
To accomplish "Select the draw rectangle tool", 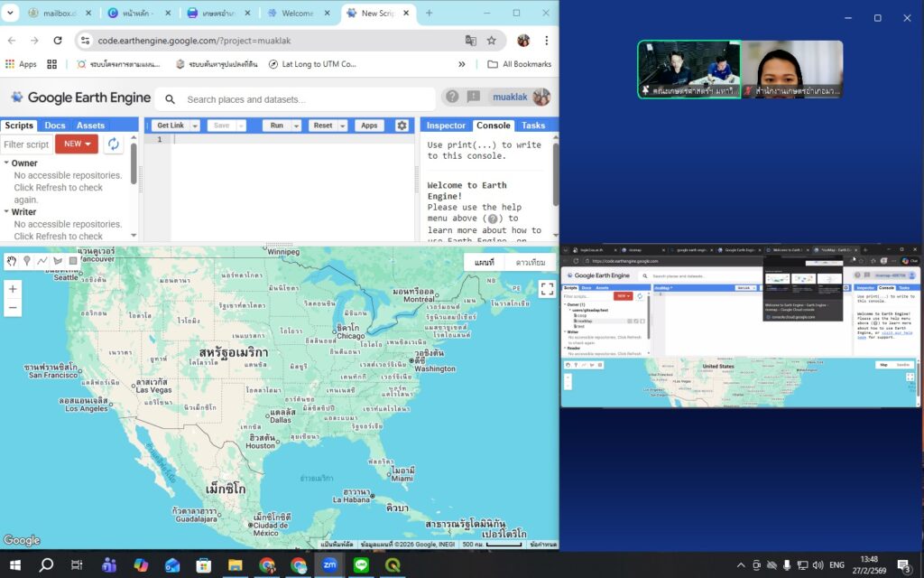I will (73, 261).
